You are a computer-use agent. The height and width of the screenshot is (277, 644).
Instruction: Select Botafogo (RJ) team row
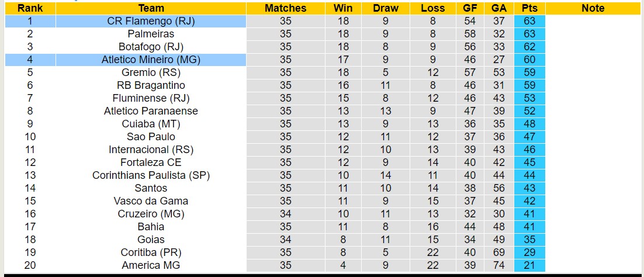(151, 47)
